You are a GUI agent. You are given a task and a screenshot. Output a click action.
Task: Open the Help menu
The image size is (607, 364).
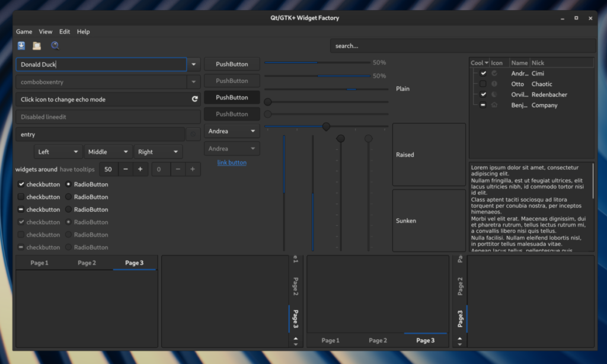[x=83, y=31]
